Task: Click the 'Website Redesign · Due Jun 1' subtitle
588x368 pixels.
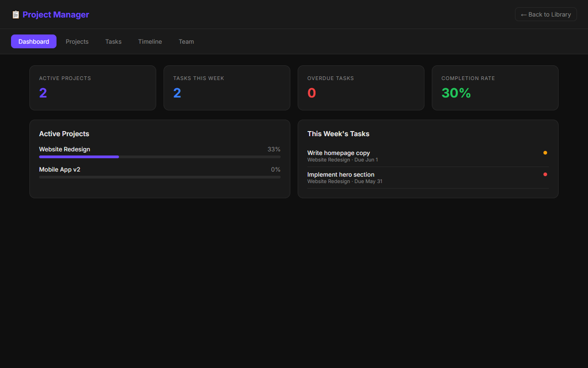Action: (x=343, y=160)
